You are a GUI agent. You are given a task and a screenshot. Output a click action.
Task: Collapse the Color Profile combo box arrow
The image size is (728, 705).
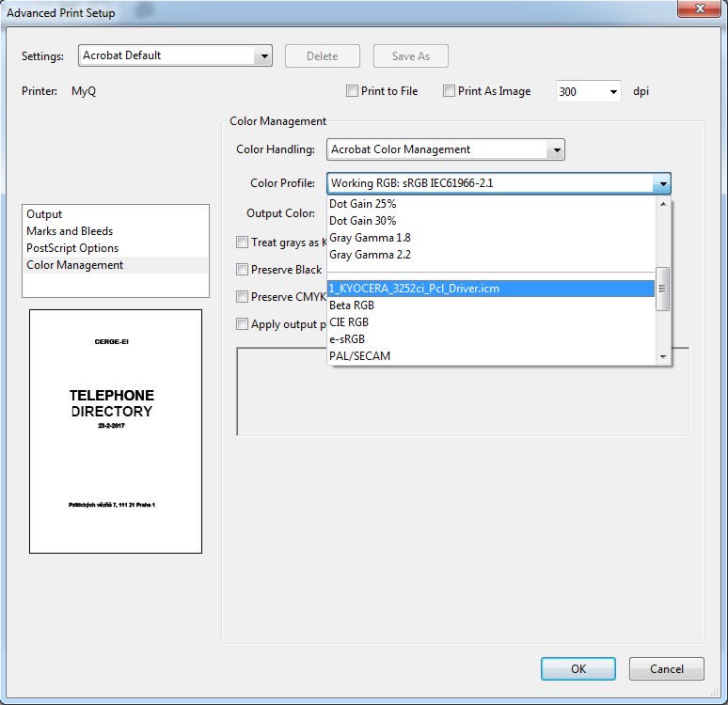pyautogui.click(x=662, y=184)
